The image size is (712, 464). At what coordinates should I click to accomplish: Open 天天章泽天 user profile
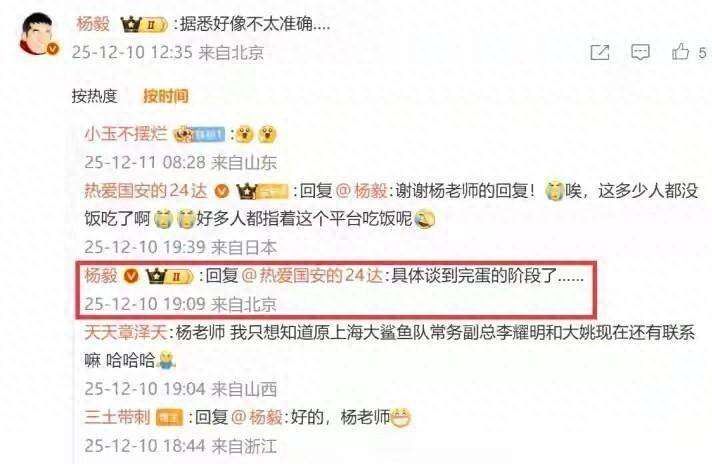tap(126, 333)
